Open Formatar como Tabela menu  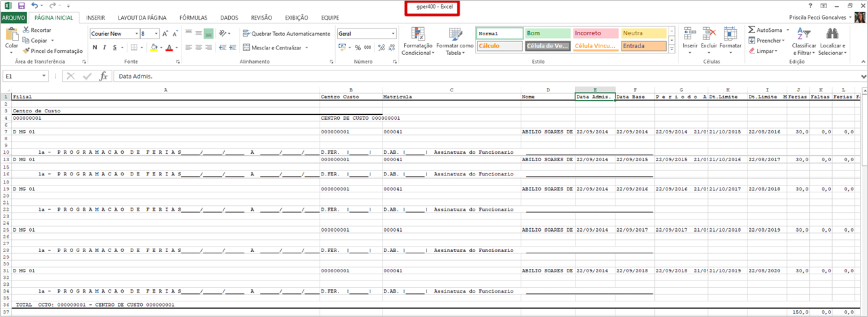coord(455,41)
